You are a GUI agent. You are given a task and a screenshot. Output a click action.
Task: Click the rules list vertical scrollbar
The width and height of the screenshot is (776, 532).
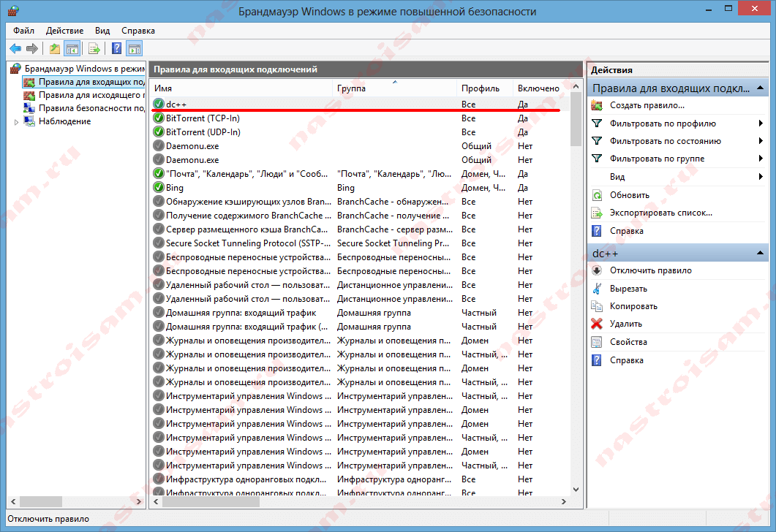[x=576, y=292]
